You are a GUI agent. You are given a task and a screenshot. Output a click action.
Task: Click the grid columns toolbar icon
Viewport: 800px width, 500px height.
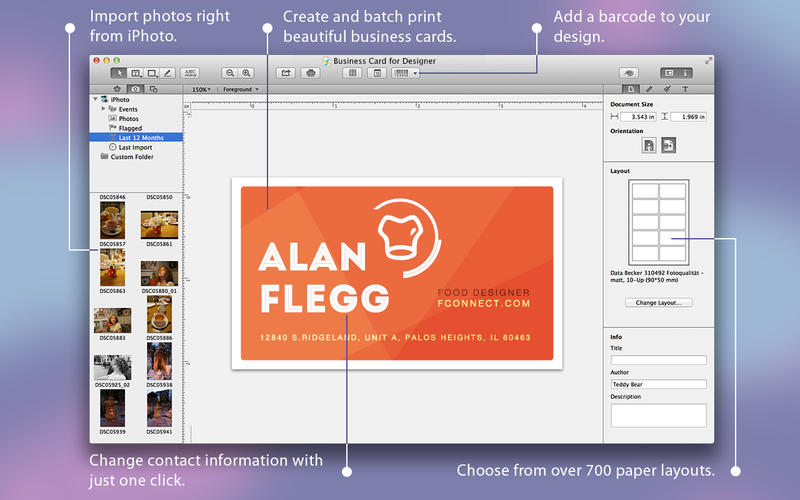tap(352, 73)
